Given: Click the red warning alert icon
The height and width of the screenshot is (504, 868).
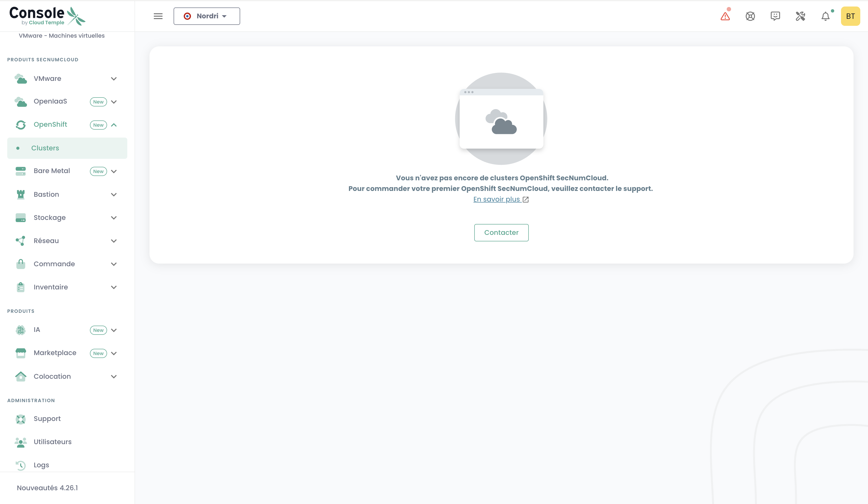Looking at the screenshot, I should pos(725,16).
